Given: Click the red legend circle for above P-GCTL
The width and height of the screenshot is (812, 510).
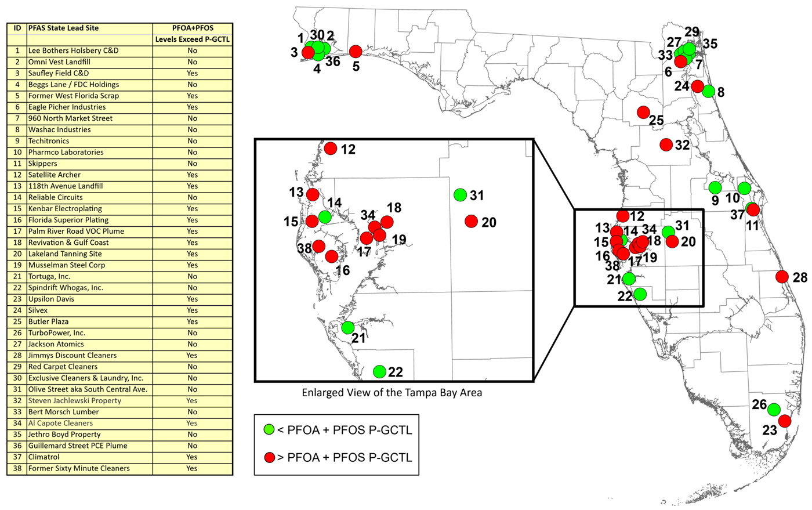Looking at the screenshot, I should coord(269,458).
